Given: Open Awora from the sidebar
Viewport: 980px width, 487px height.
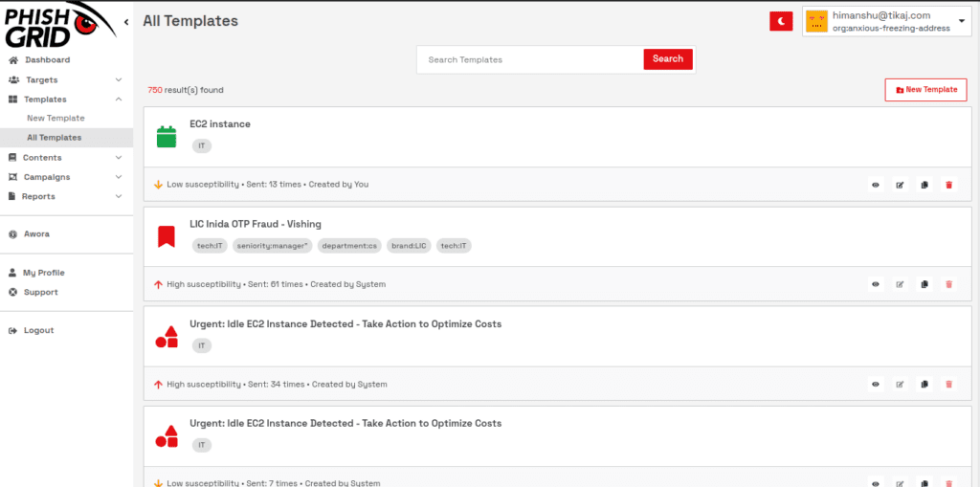Looking at the screenshot, I should 37,234.
